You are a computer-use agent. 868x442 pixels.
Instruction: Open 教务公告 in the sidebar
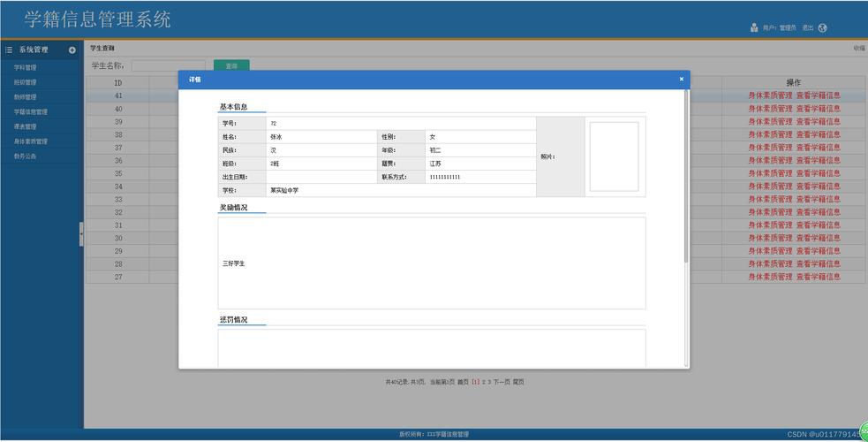click(x=25, y=156)
